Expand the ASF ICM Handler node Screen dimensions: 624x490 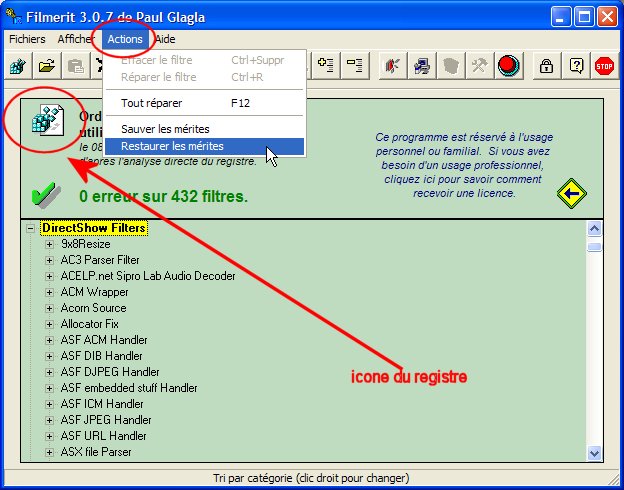pos(49,404)
